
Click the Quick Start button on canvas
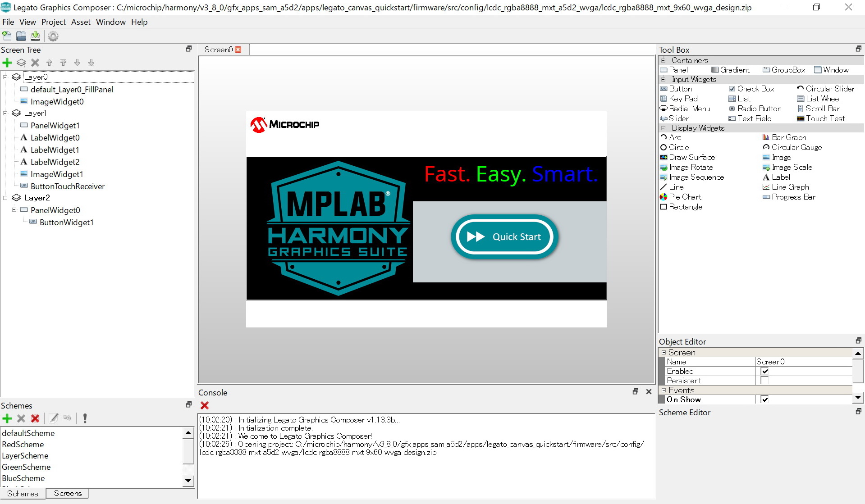(x=505, y=237)
